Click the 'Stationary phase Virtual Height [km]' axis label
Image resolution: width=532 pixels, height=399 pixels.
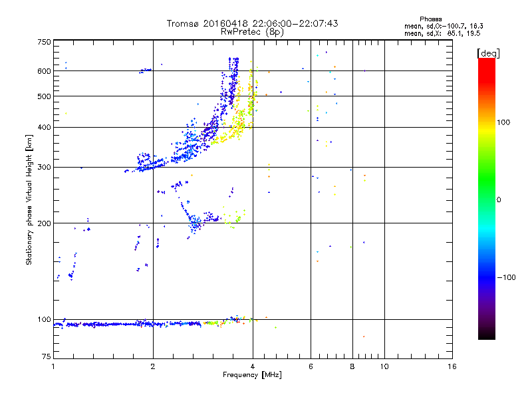coord(29,199)
